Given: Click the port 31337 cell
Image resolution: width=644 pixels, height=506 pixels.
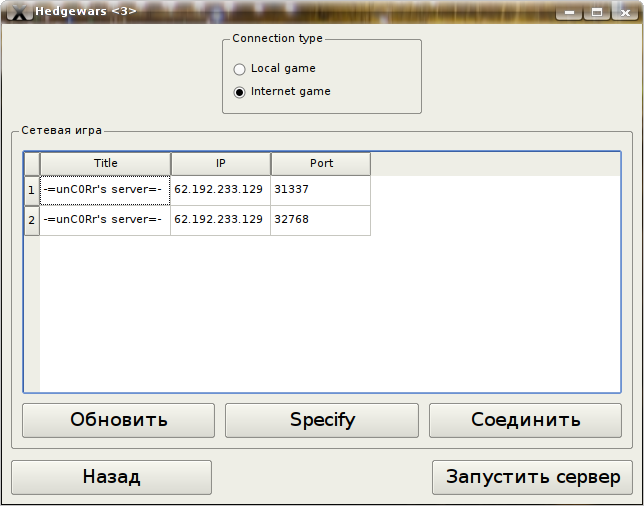Looking at the screenshot, I should click(320, 190).
